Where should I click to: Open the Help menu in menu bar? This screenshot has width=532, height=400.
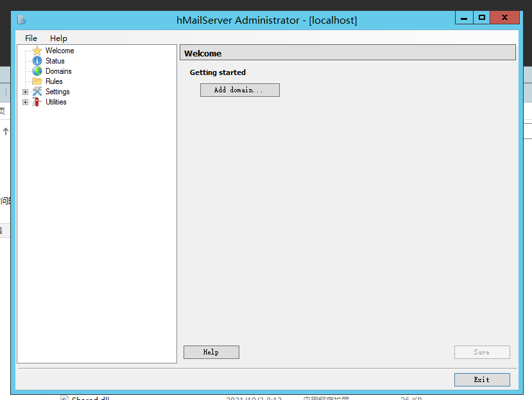[x=58, y=38]
